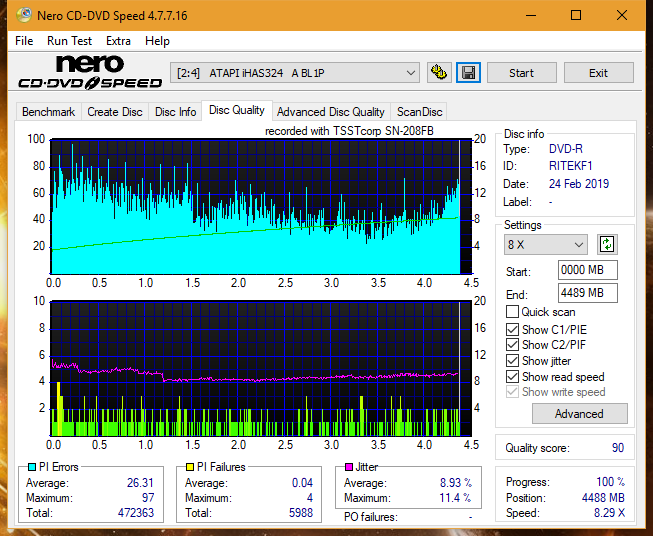The height and width of the screenshot is (536, 653).
Task: Click the Start button
Action: point(521,73)
